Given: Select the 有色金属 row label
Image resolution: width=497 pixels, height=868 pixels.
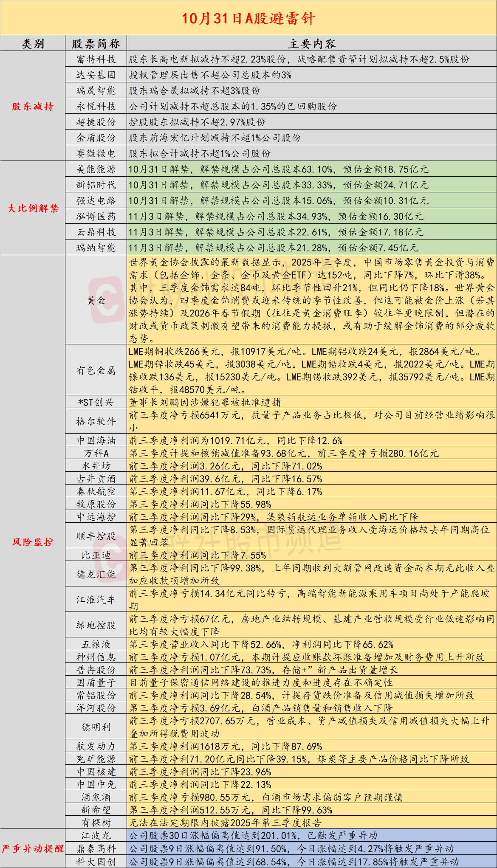Looking at the screenshot, I should coord(96,370).
